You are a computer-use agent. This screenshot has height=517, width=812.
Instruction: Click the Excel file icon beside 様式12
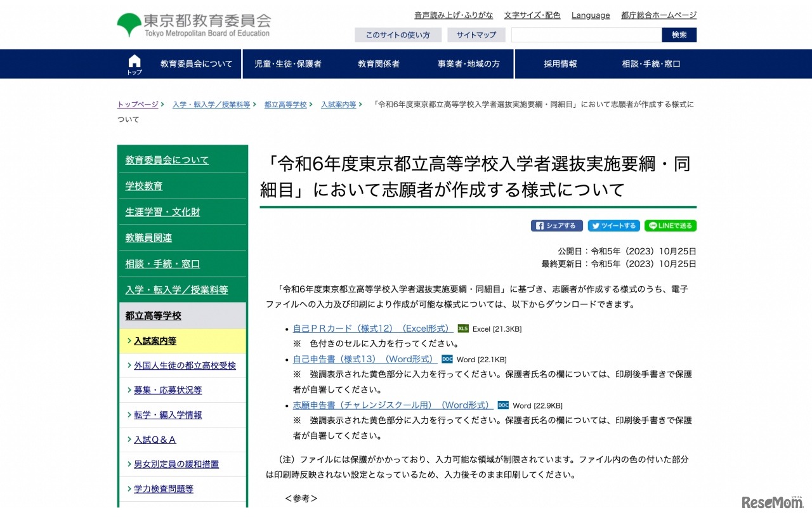coord(463,329)
